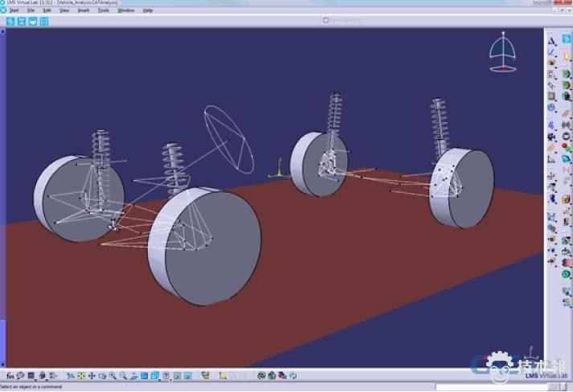
Task: Open the Insert menu
Action: coord(84,10)
